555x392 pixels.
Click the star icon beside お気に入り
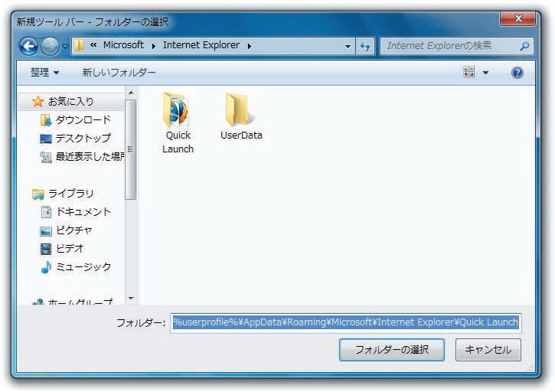coord(38,102)
